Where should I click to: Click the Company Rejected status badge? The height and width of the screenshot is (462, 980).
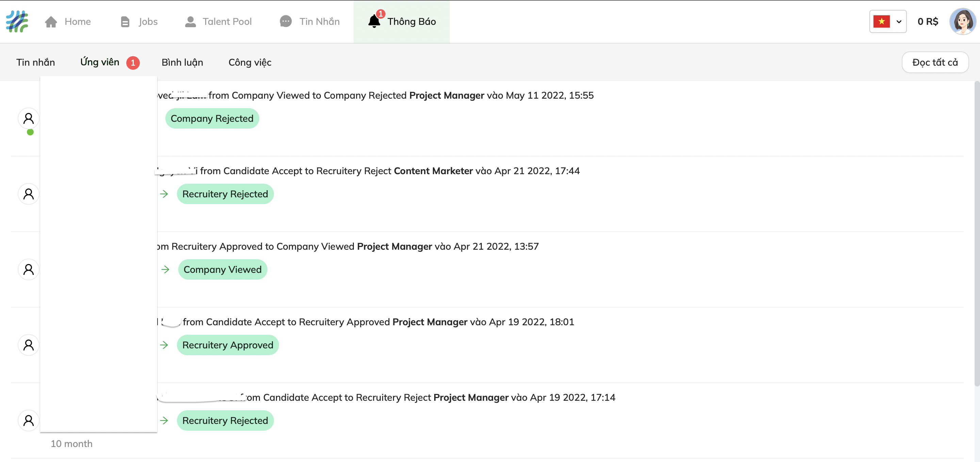212,119
